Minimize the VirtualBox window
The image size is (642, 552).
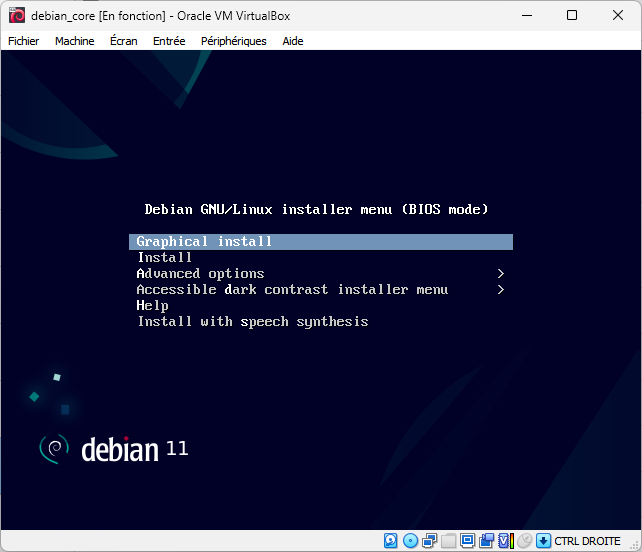(527, 16)
